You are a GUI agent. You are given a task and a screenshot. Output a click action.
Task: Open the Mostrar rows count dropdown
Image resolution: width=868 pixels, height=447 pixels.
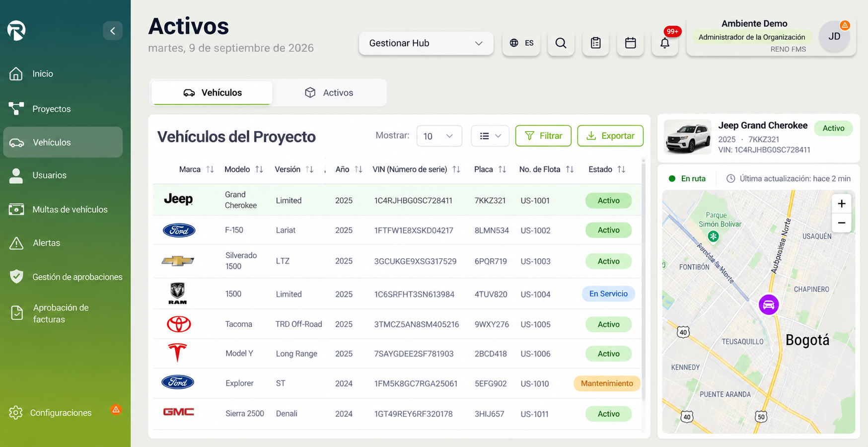439,136
